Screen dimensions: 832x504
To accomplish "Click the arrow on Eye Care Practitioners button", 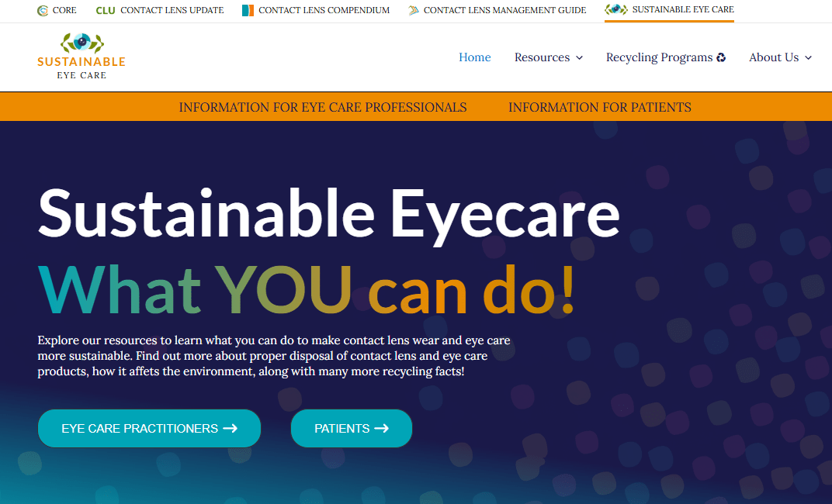I will pos(230,428).
